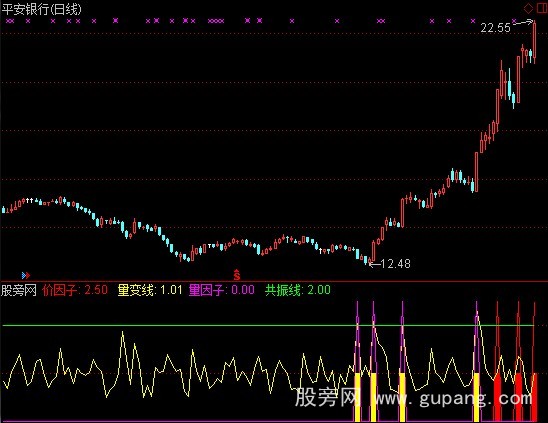Click the lowest candlestick next to 12.48
Image resolution: width=548 pixels, height=423 pixels.
pyautogui.click(x=370, y=261)
